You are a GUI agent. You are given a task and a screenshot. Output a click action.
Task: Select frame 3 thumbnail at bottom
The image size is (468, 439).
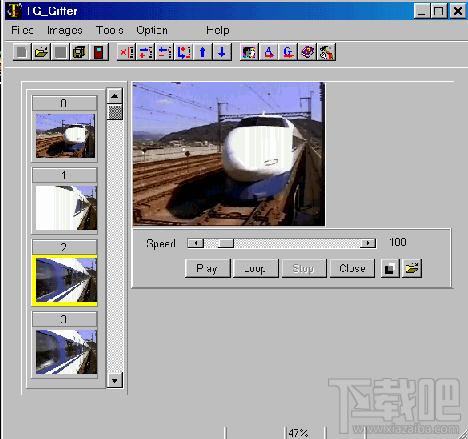click(66, 352)
